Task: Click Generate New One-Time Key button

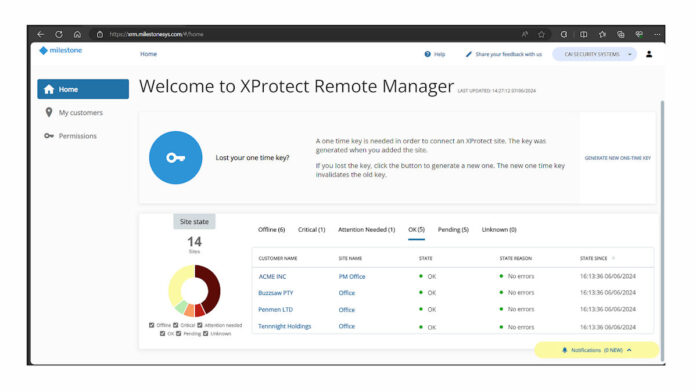Action: 617,158
